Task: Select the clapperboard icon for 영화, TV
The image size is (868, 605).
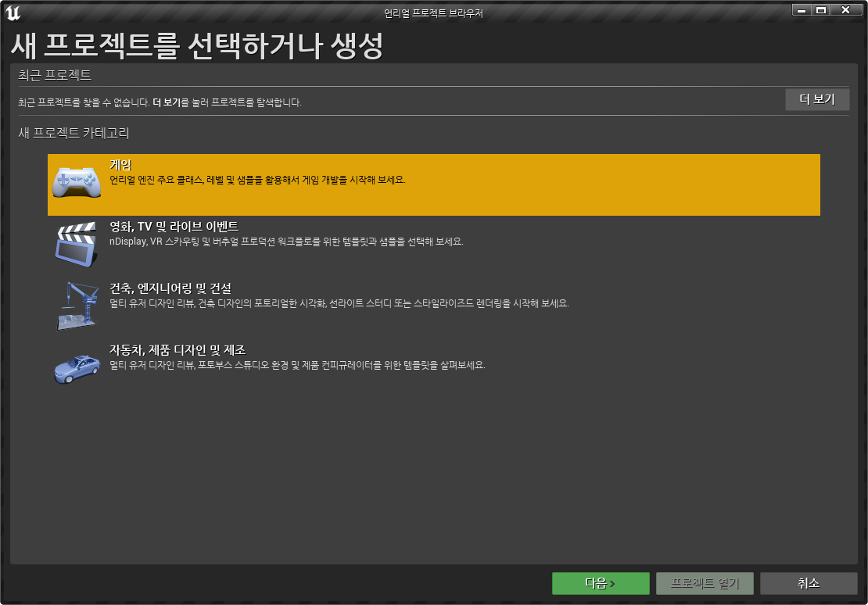Action: pyautogui.click(x=77, y=244)
